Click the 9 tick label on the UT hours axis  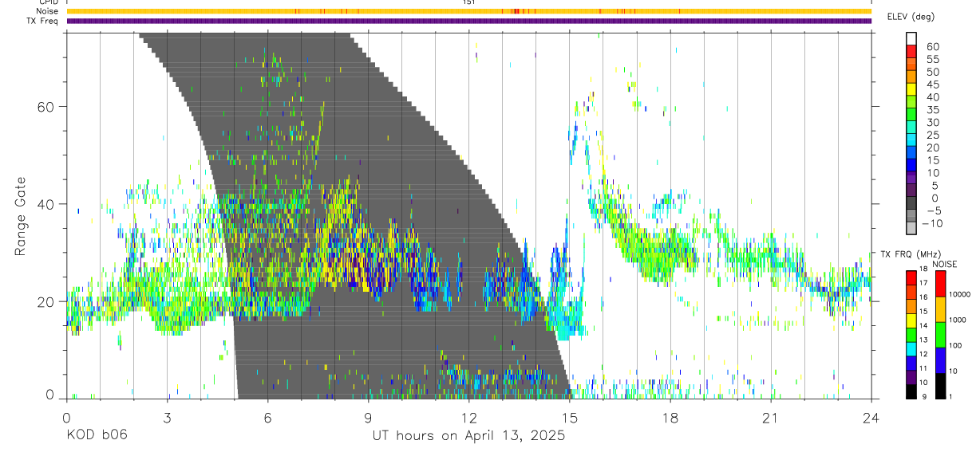point(368,417)
